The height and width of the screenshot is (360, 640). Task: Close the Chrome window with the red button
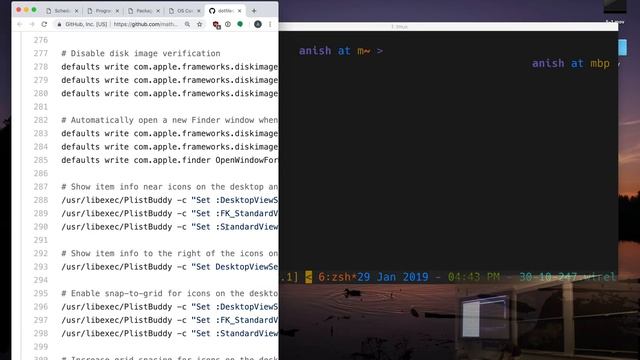click(x=18, y=10)
